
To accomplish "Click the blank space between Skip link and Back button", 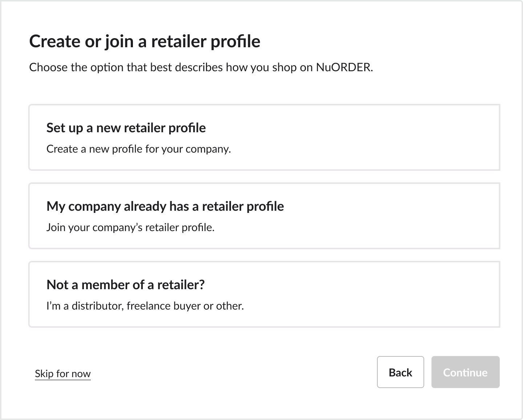I will 232,373.
